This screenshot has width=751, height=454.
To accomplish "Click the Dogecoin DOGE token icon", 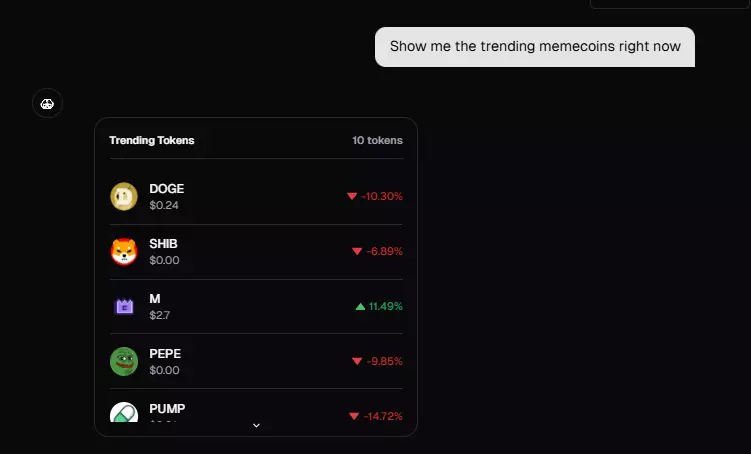I will click(x=123, y=197).
